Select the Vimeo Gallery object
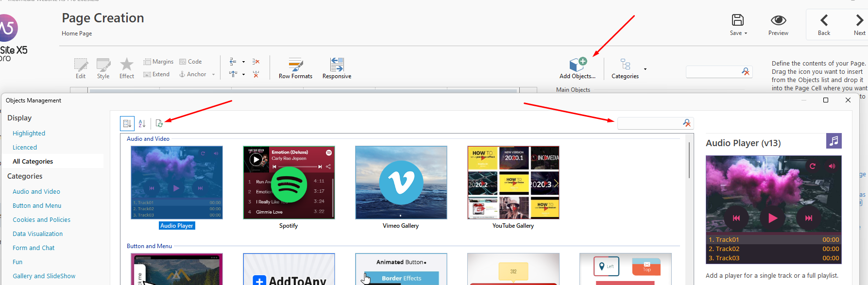The height and width of the screenshot is (285, 868). tap(401, 183)
